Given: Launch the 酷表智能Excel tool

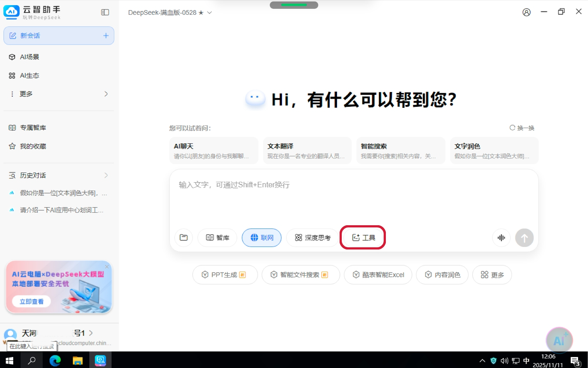Looking at the screenshot, I should (378, 275).
